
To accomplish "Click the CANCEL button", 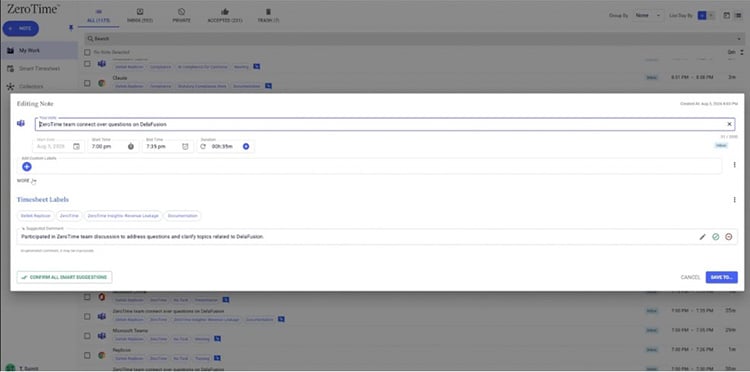I will click(690, 277).
